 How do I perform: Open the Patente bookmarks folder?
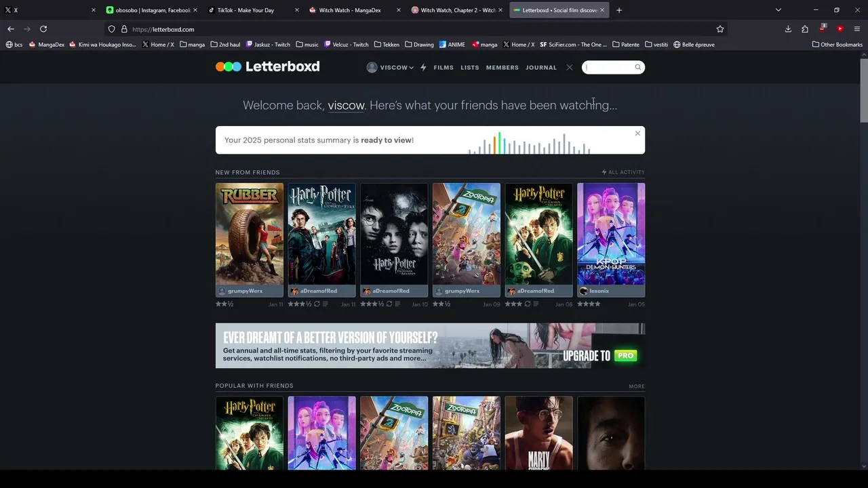pyautogui.click(x=626, y=45)
